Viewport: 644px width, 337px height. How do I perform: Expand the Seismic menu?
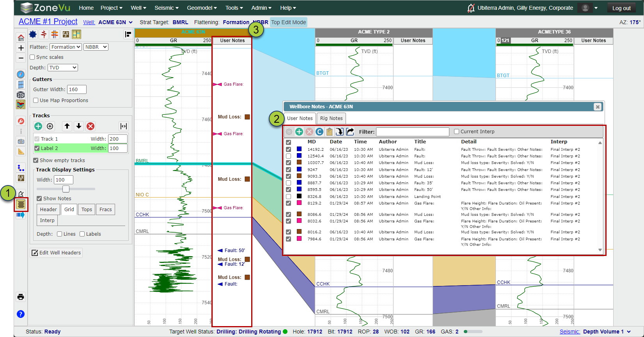click(167, 8)
